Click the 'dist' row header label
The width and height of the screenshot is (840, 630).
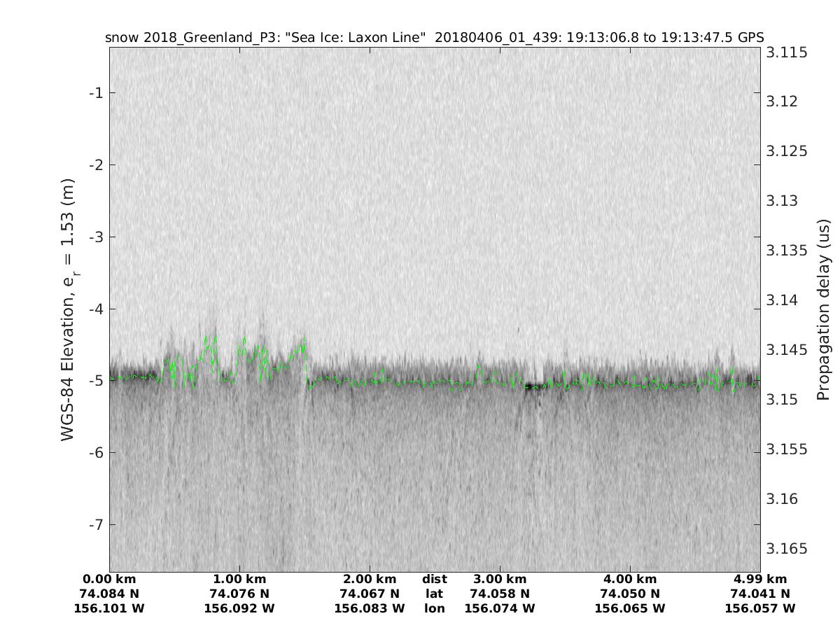[435, 579]
